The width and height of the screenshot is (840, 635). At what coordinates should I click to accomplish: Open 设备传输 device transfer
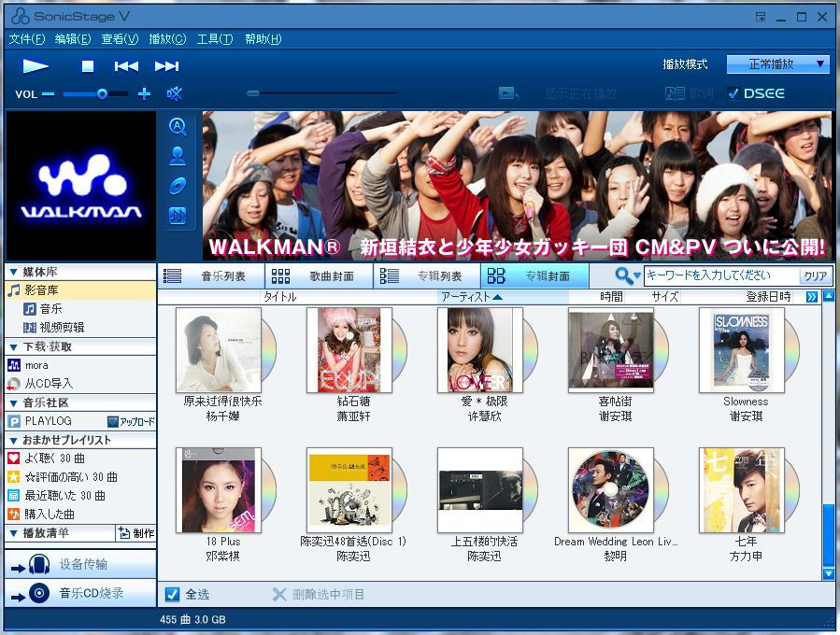coord(80,564)
